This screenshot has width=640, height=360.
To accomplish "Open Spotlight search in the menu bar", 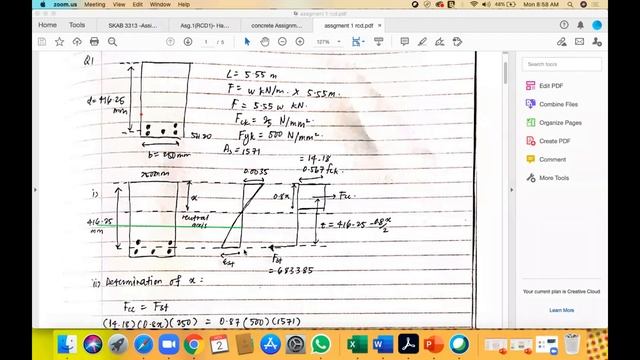I will [570, 4].
